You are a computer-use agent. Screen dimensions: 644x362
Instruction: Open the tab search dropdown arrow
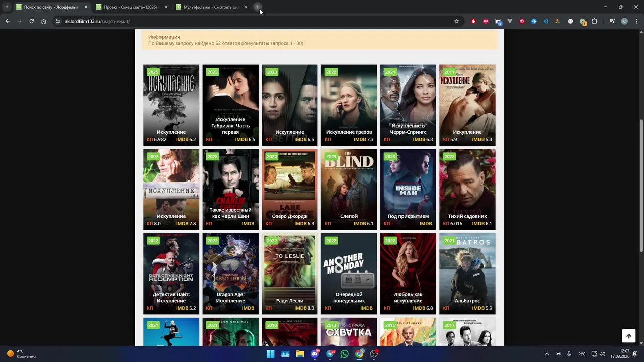pos(7,7)
